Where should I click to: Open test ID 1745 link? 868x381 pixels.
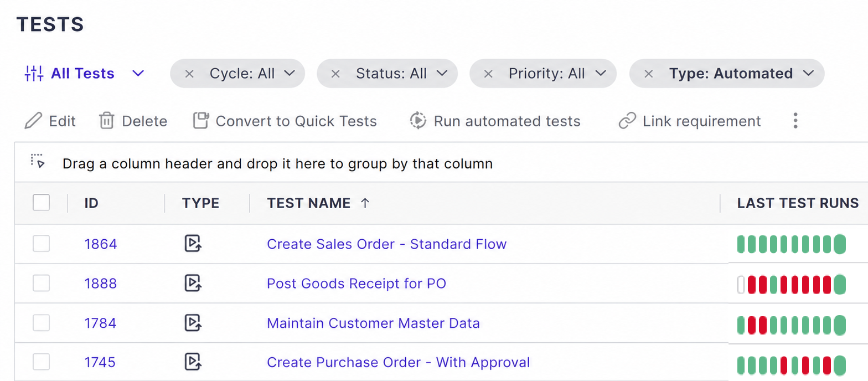click(x=100, y=362)
